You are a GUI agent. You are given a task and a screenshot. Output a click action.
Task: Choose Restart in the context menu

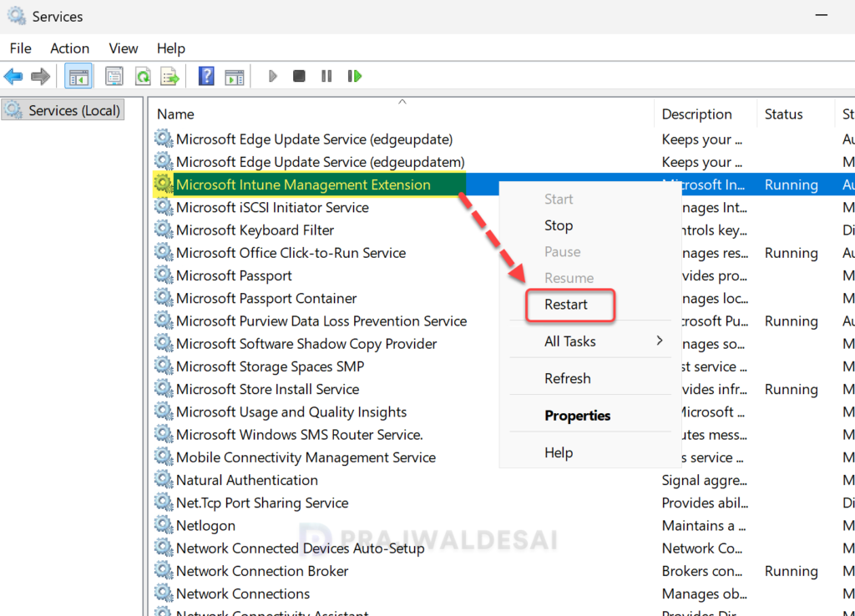(x=566, y=304)
